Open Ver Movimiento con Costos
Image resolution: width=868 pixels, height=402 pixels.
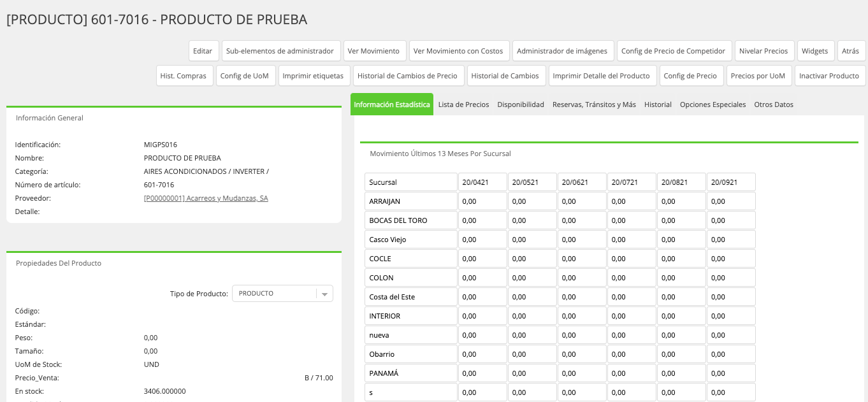(458, 51)
